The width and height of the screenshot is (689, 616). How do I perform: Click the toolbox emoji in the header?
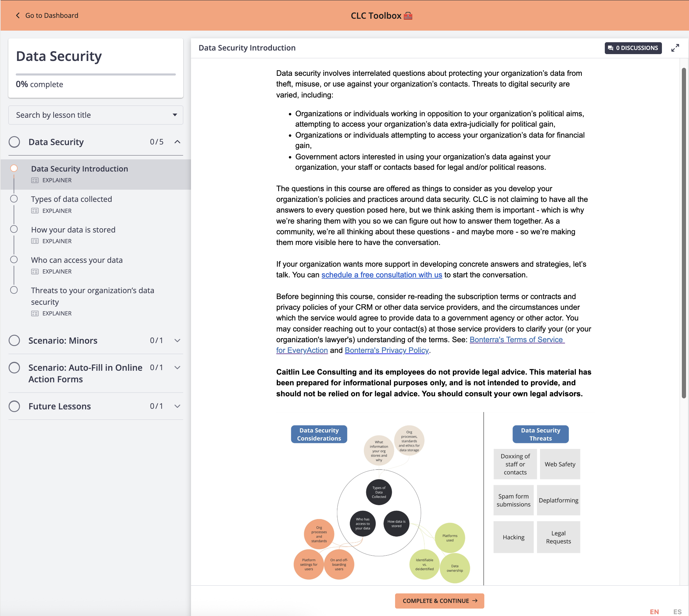pos(408,15)
